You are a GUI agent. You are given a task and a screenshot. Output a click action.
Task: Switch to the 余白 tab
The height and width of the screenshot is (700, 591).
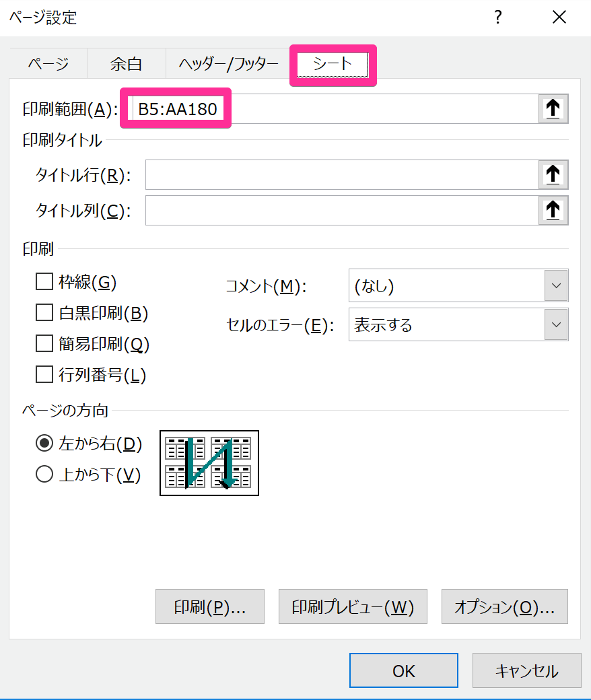point(127,64)
